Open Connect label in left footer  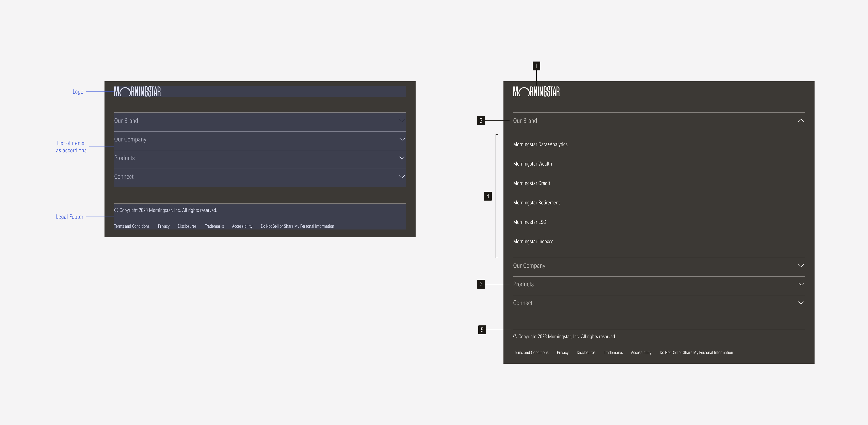pyautogui.click(x=124, y=176)
